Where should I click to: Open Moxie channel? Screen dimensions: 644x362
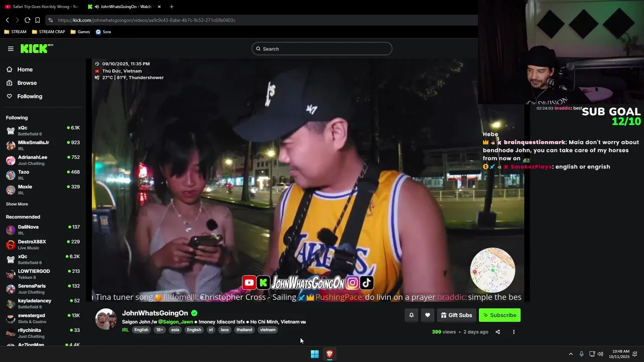coord(43,190)
